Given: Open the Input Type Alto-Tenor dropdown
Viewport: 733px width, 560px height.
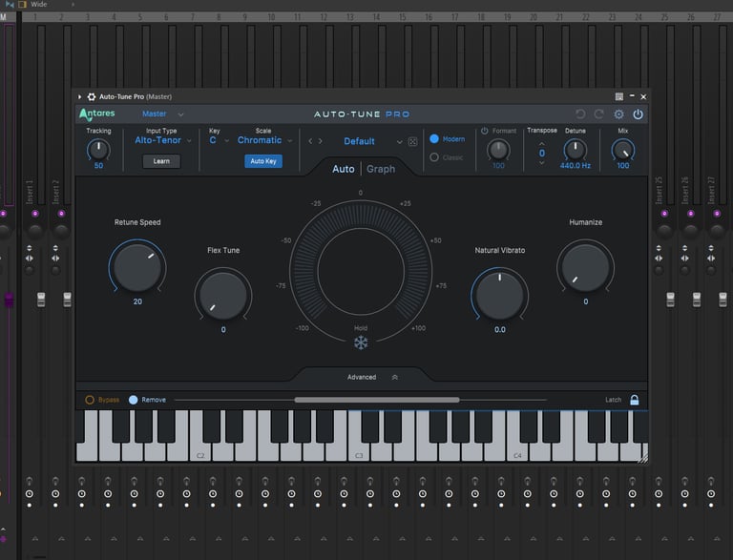Looking at the screenshot, I should click(x=162, y=140).
